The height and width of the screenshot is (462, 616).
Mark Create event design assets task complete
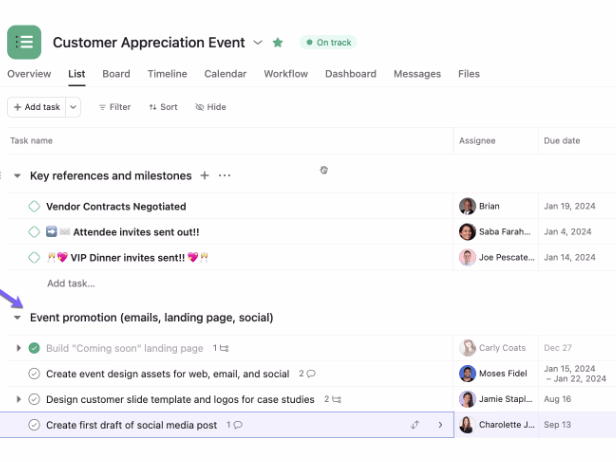pos(34,374)
